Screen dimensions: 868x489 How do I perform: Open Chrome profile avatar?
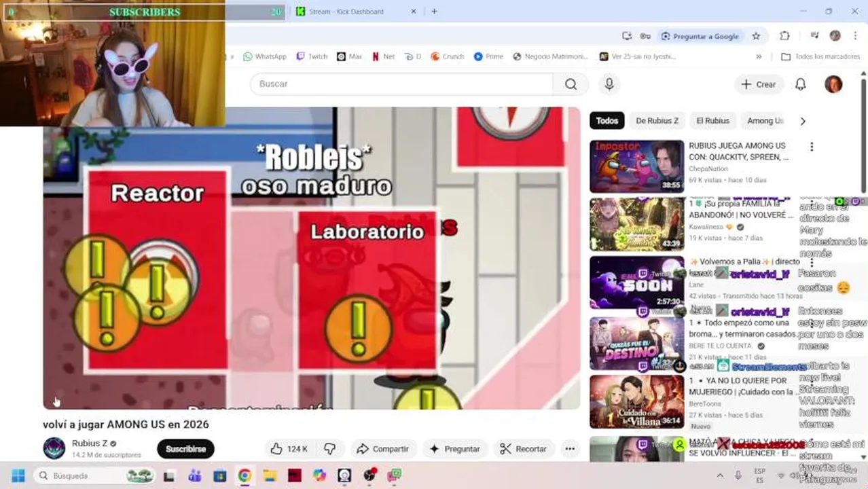835,36
